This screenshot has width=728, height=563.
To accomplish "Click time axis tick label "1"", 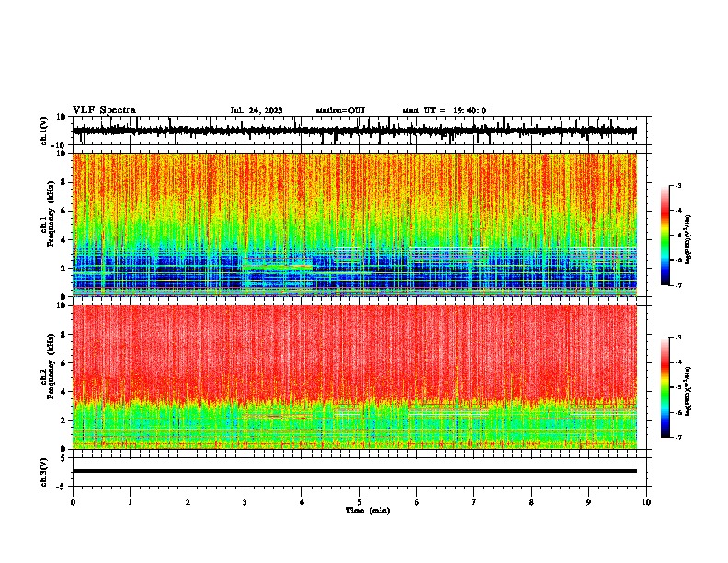I will (x=130, y=502).
